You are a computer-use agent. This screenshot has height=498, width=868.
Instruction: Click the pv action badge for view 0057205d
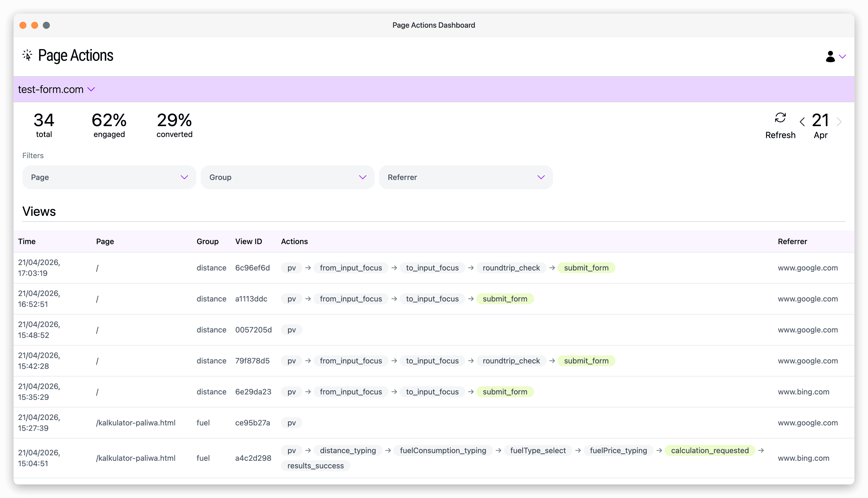(x=291, y=330)
